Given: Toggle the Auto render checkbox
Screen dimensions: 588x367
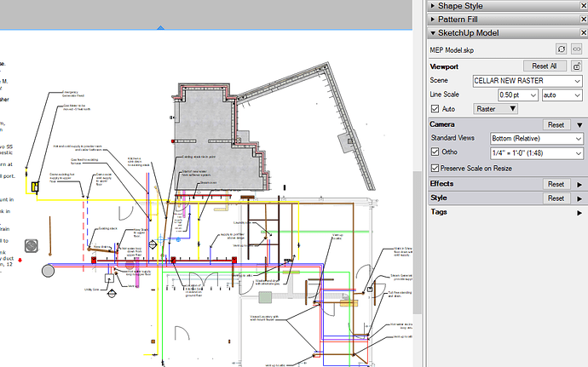Looking at the screenshot, I should click(x=435, y=109).
